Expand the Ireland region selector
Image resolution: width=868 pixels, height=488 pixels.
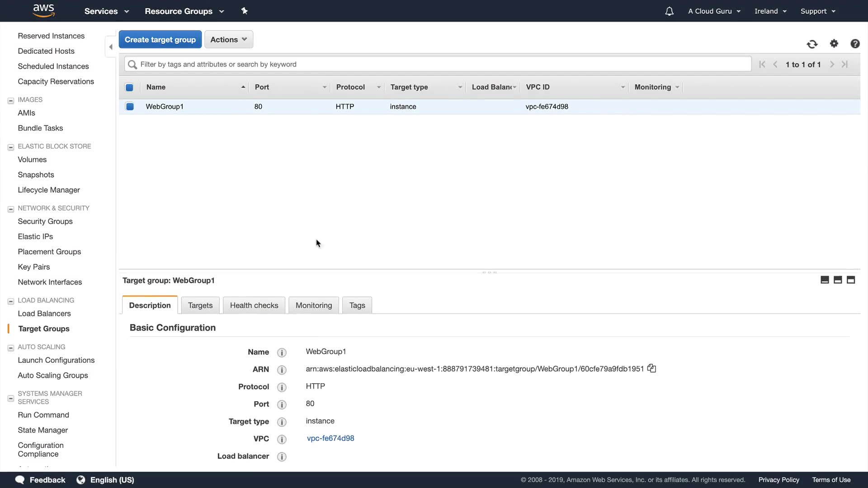[770, 11]
